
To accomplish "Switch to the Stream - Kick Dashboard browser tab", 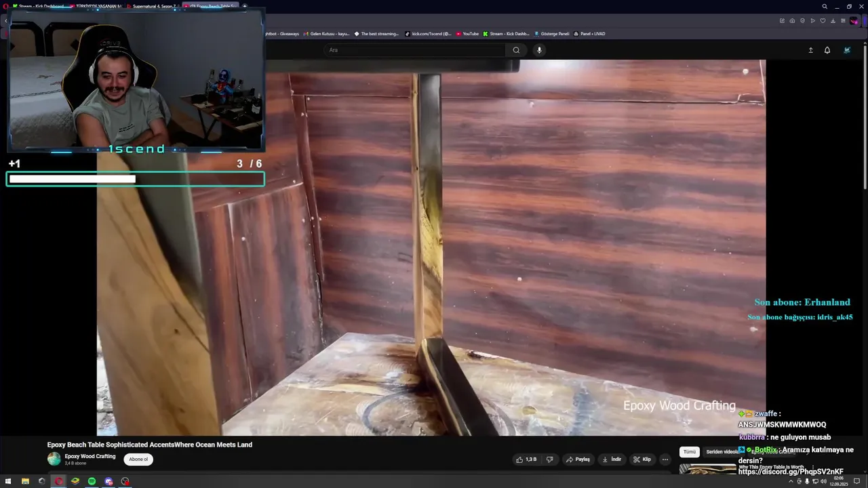I will [x=37, y=6].
